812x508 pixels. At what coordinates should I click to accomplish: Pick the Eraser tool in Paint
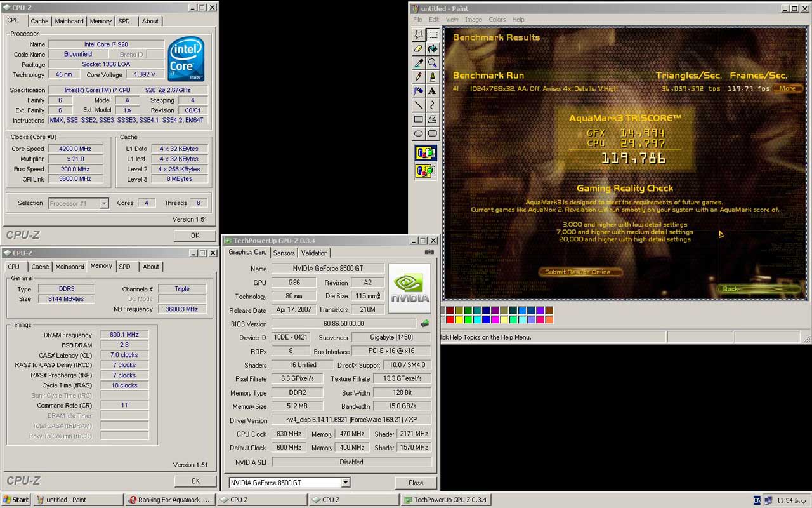pyautogui.click(x=419, y=49)
